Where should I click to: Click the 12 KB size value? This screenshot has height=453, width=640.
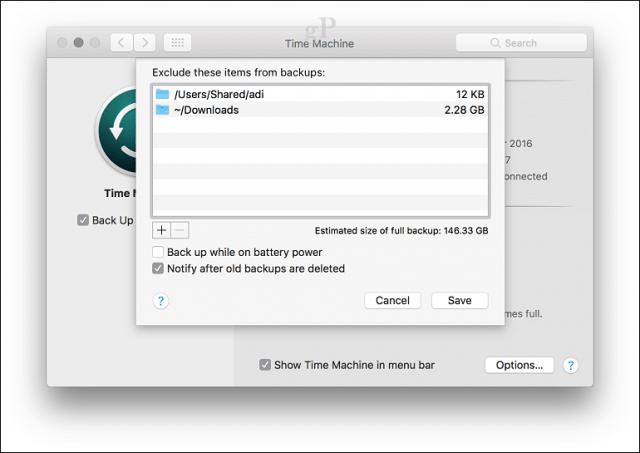[x=470, y=94]
